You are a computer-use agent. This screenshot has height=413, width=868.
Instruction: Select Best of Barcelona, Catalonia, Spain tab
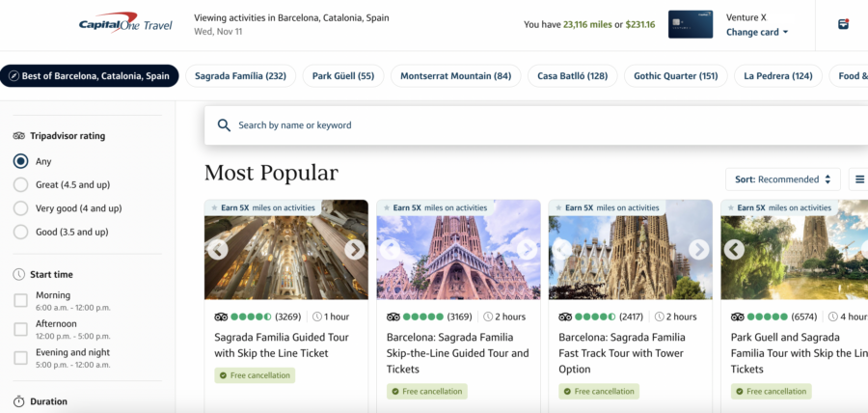coord(90,76)
